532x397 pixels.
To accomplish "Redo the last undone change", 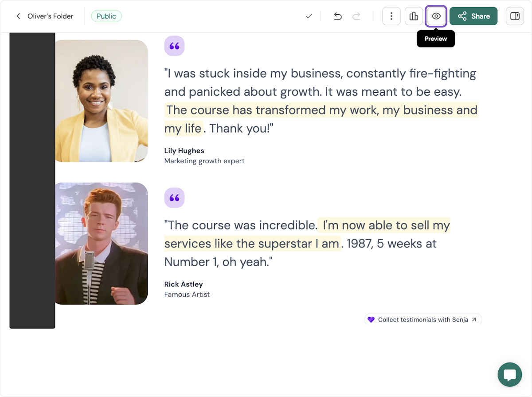I will tap(356, 16).
